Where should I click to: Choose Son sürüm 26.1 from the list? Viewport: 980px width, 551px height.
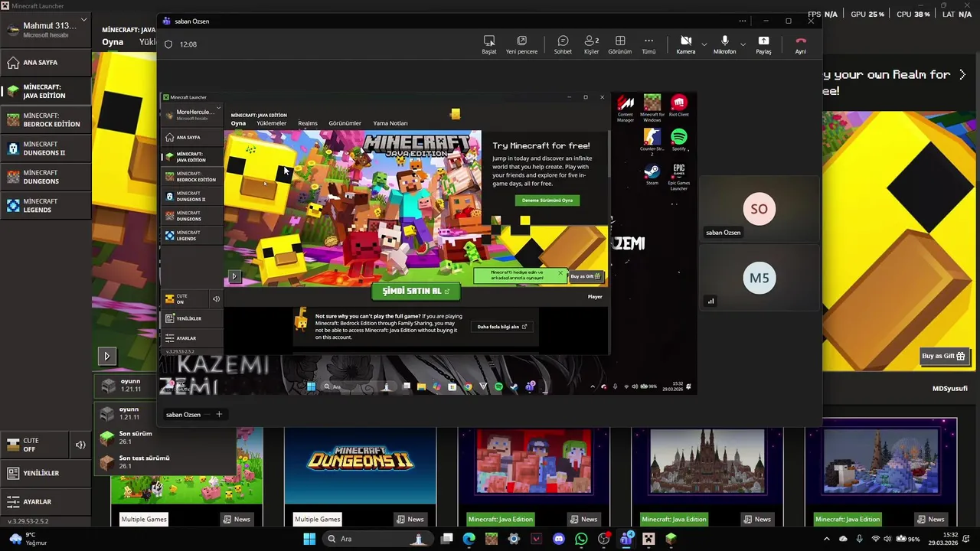165,437
